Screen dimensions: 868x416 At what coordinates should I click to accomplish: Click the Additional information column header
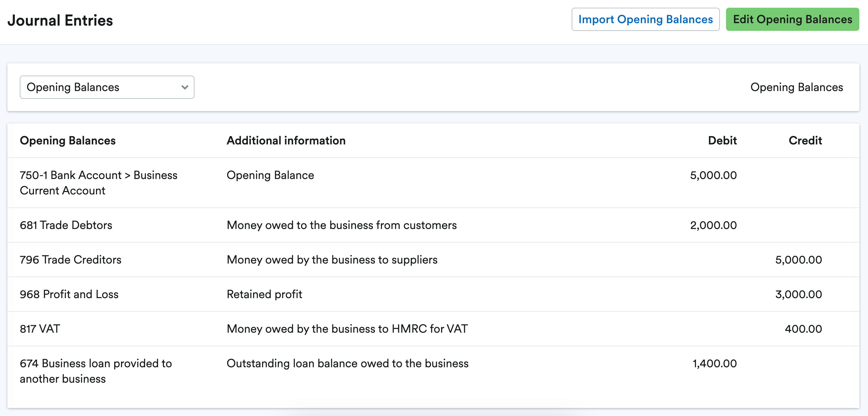(286, 140)
